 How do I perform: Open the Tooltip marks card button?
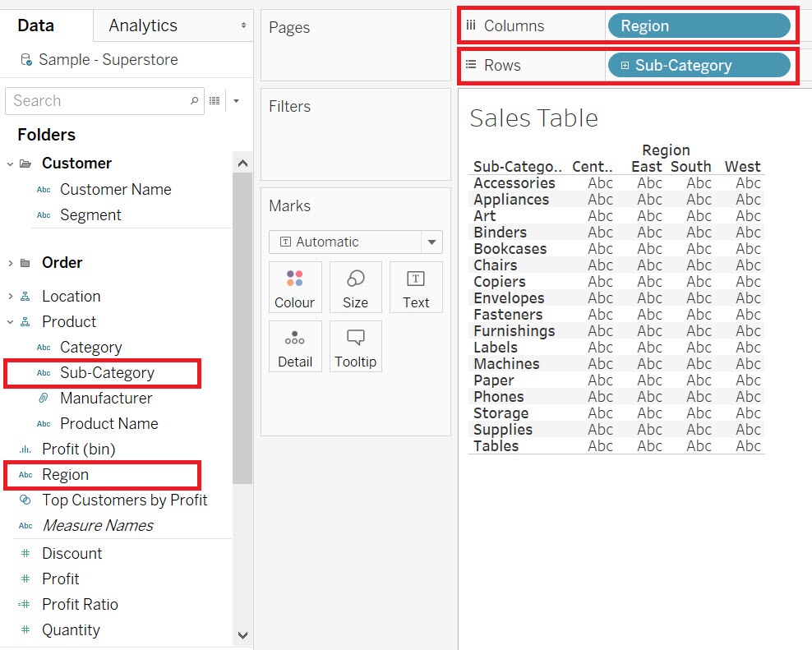tap(355, 347)
